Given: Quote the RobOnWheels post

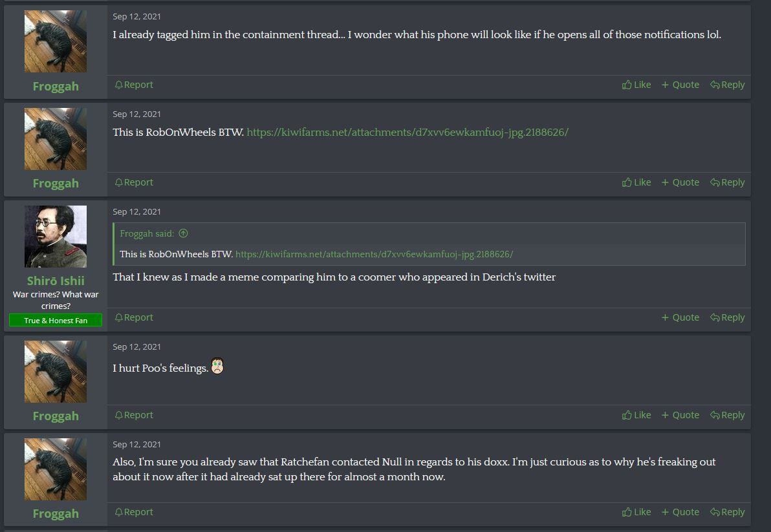Looking at the screenshot, I should point(680,182).
